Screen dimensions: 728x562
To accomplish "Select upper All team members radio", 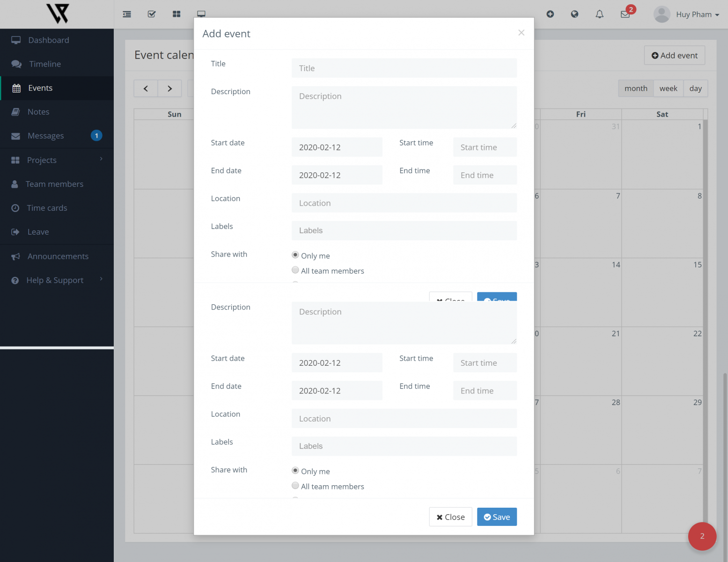I will 295,270.
